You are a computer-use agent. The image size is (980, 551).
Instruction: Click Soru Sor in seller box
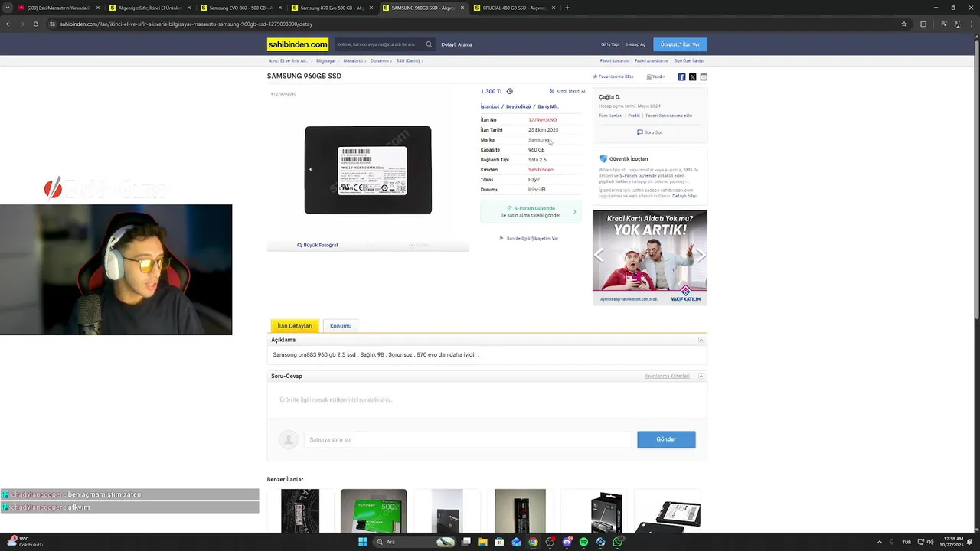[x=650, y=132]
